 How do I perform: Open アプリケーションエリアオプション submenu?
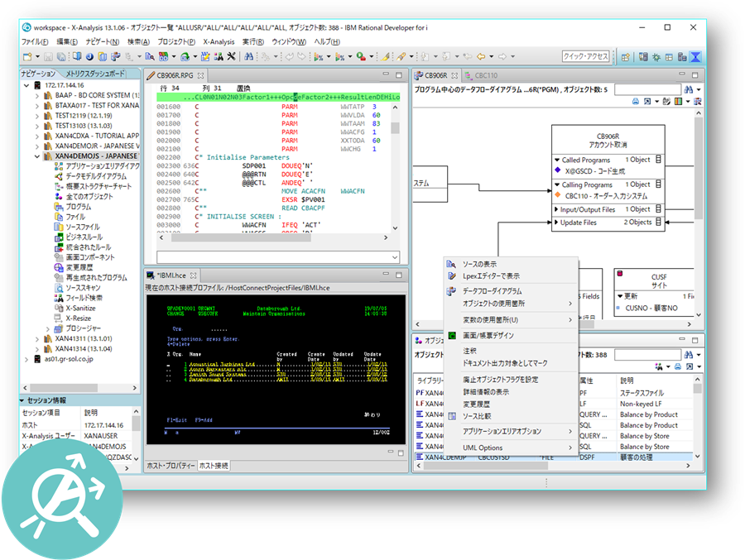(x=511, y=431)
